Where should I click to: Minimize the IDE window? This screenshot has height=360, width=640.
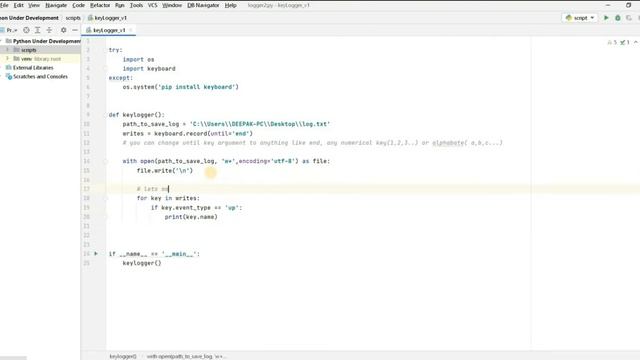(608, 5)
